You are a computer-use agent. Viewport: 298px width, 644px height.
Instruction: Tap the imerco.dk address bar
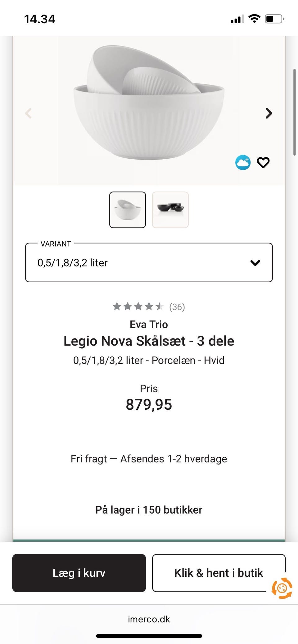coord(149,619)
